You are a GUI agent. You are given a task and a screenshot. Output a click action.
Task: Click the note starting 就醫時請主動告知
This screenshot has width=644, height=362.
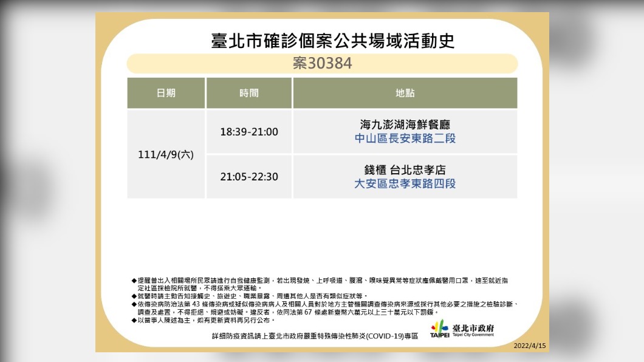pos(249,296)
